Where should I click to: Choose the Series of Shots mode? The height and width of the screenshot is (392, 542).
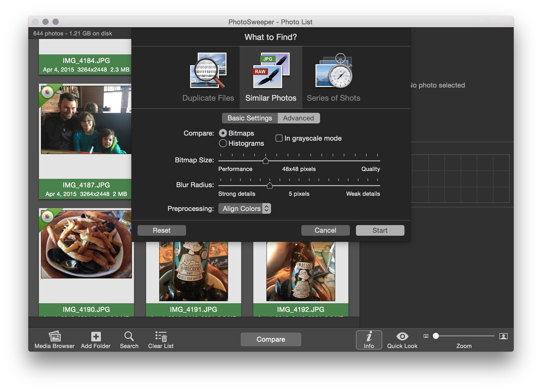pyautogui.click(x=333, y=76)
